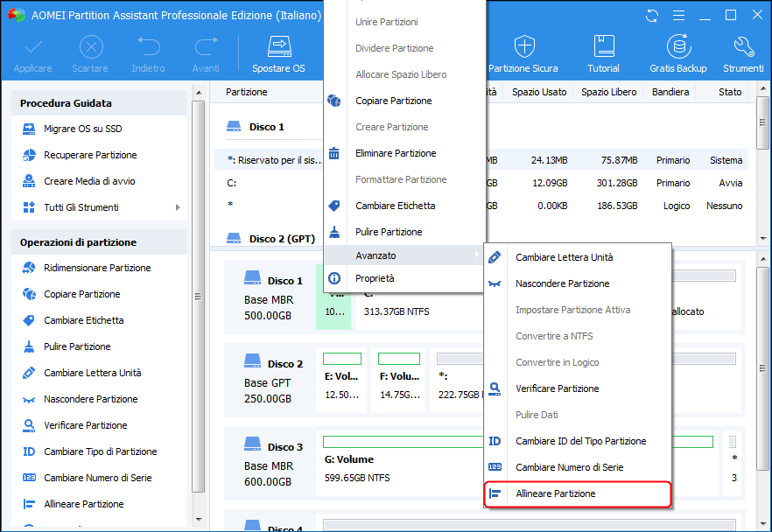This screenshot has width=772, height=532.
Task: Click the Spazio Libero column header
Action: point(608,92)
